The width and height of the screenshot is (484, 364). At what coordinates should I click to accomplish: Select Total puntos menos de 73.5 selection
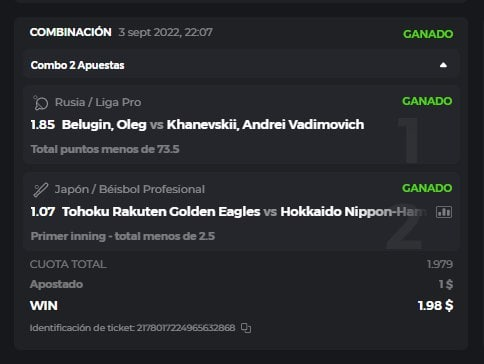105,149
